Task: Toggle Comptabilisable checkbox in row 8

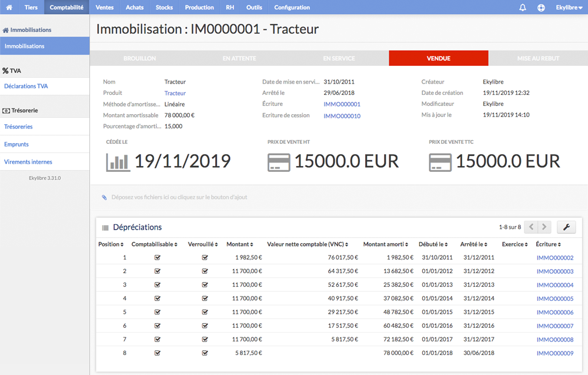Action: pos(158,353)
